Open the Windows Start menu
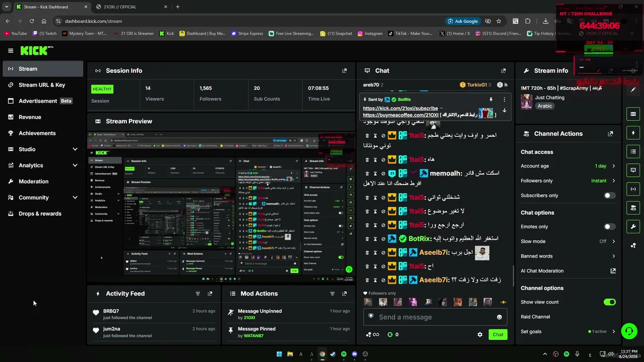 279,354
